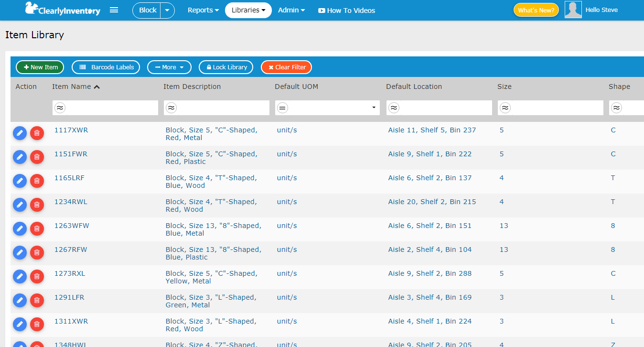
Task: Open the Default UOM filter dropdown
Action: pos(374,108)
